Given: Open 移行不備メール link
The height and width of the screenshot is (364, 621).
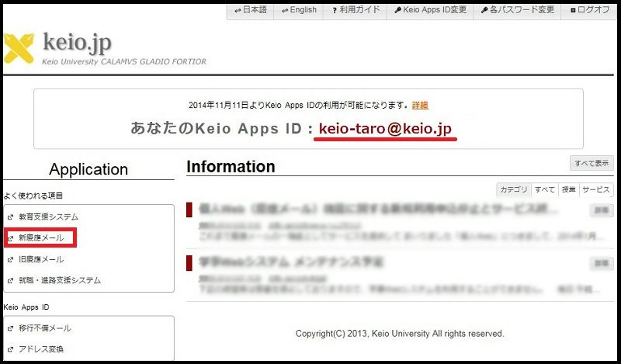Looking at the screenshot, I should click(44, 328).
